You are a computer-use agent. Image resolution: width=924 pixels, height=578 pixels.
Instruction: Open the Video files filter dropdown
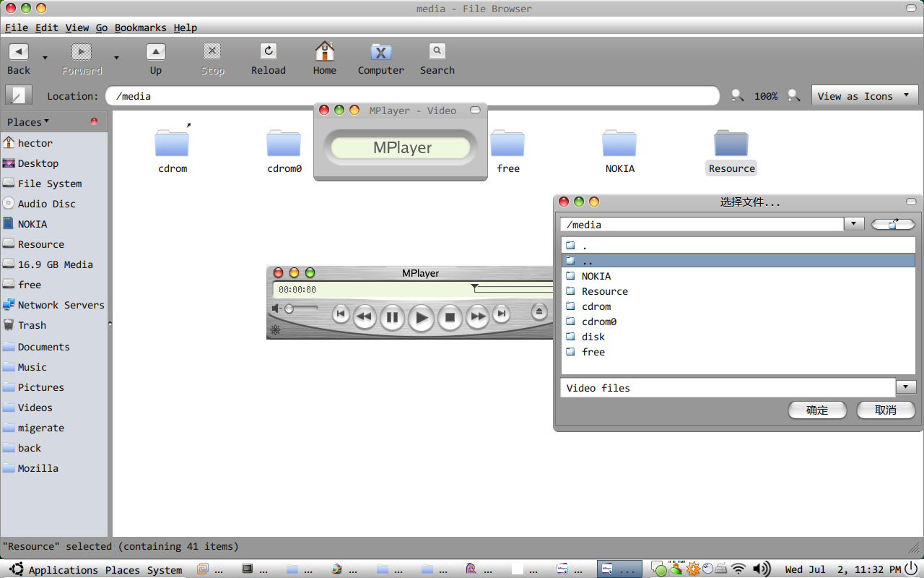click(x=906, y=387)
